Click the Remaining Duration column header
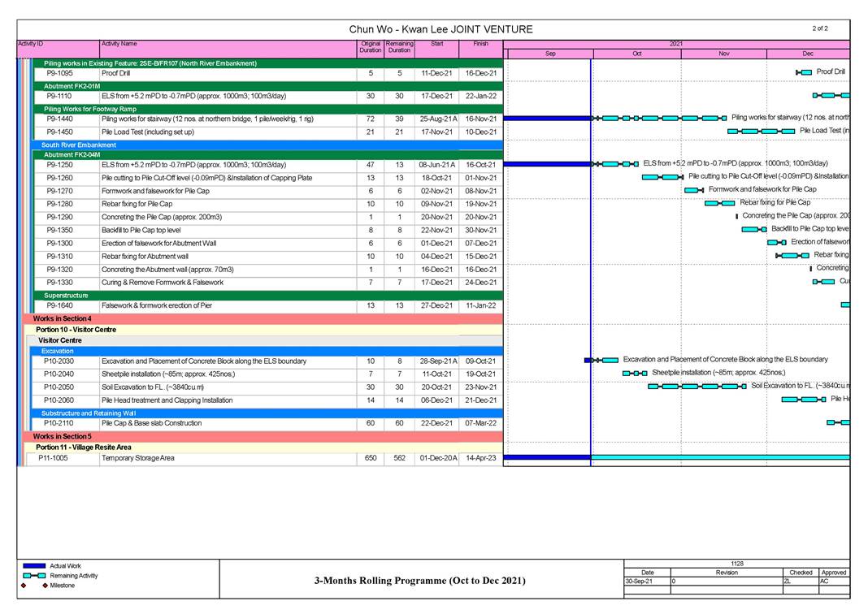This screenshot has height=614, width=868. click(x=399, y=49)
